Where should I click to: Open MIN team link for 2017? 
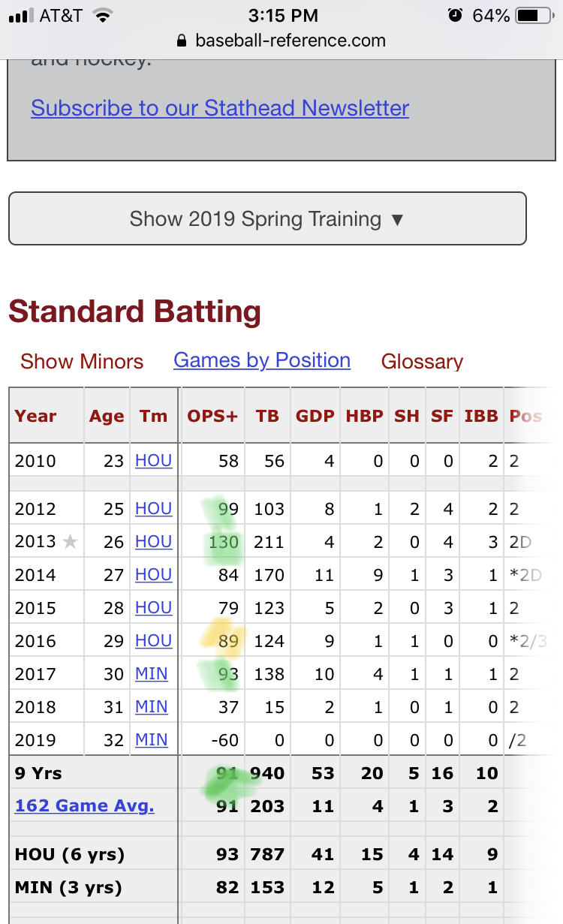(x=151, y=674)
